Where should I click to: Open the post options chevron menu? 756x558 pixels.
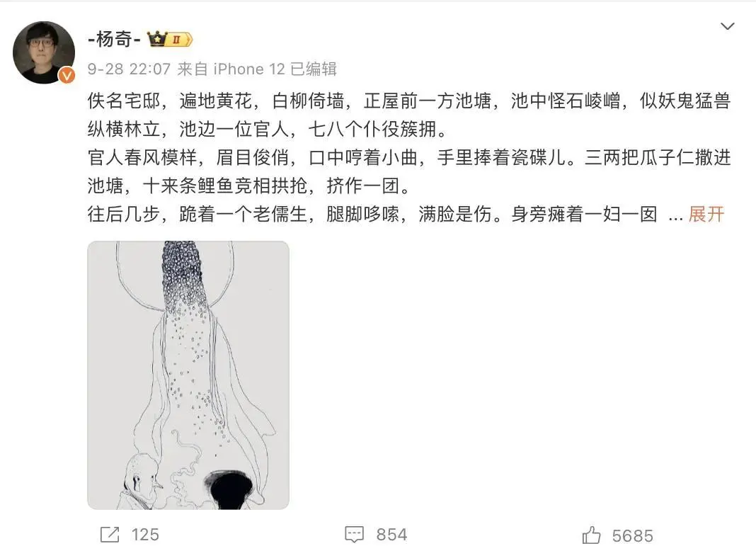(727, 26)
